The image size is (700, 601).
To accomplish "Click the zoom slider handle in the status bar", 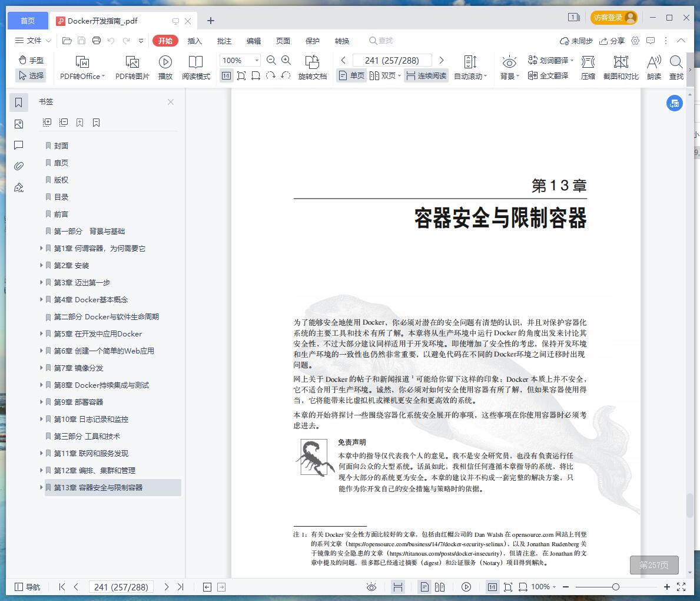I will 616,587.
